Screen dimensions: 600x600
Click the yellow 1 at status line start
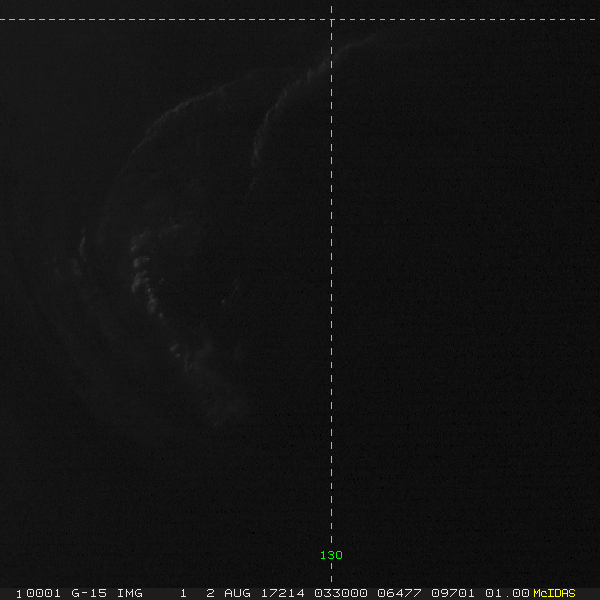(x=18, y=593)
